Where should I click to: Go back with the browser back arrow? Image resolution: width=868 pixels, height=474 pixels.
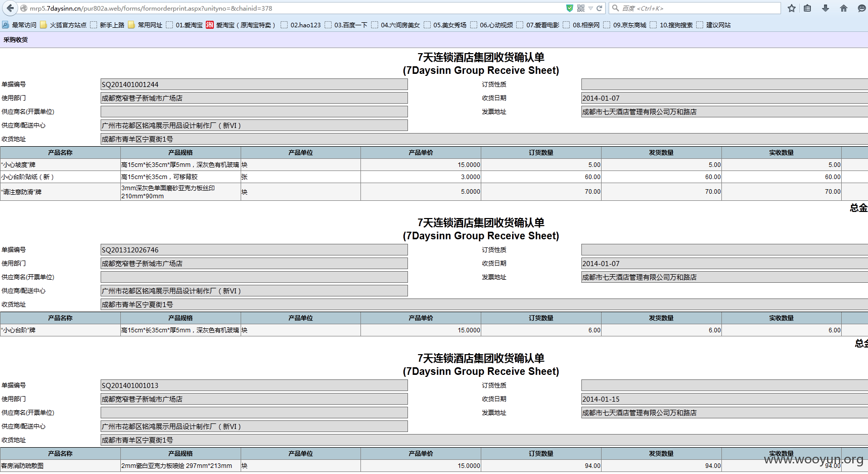[10, 8]
